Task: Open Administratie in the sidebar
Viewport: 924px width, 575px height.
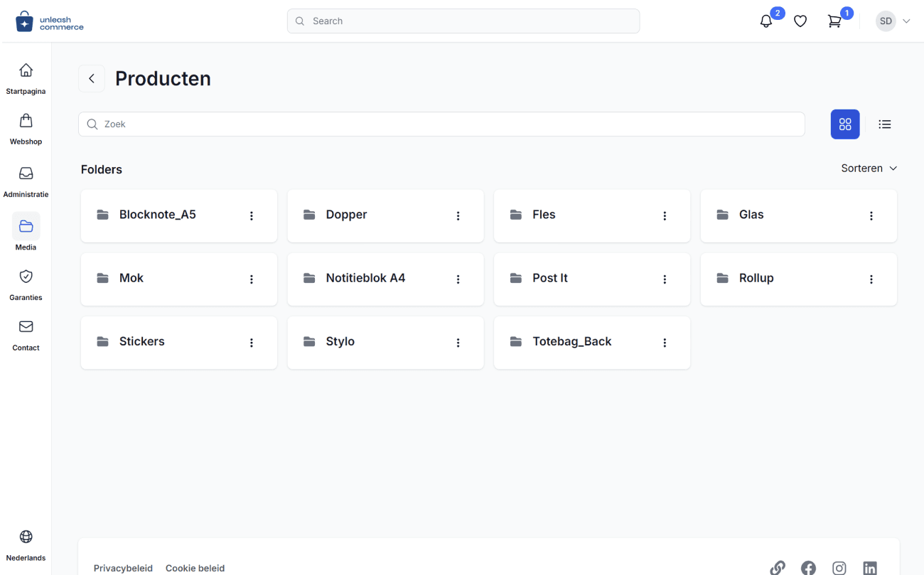Action: click(x=26, y=182)
